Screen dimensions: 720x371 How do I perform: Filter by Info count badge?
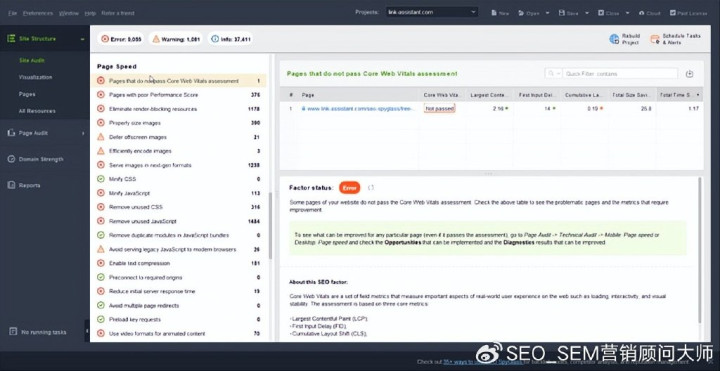pos(231,39)
